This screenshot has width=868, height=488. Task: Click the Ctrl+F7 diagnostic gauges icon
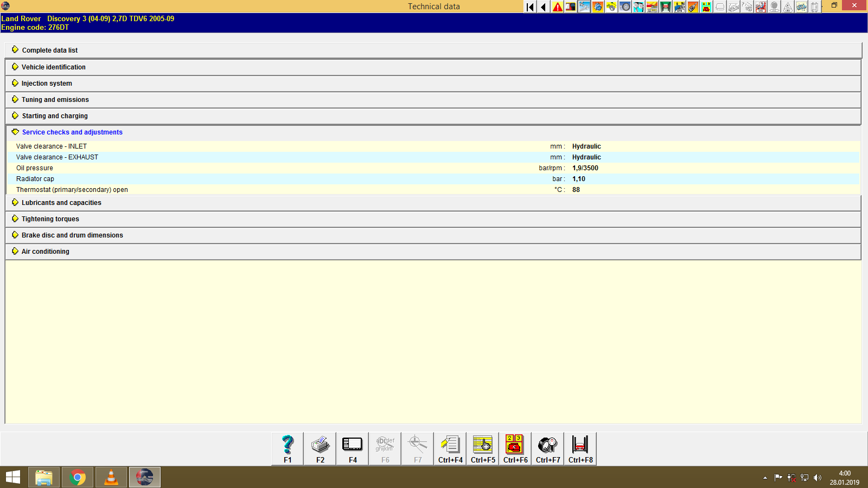coord(547,445)
